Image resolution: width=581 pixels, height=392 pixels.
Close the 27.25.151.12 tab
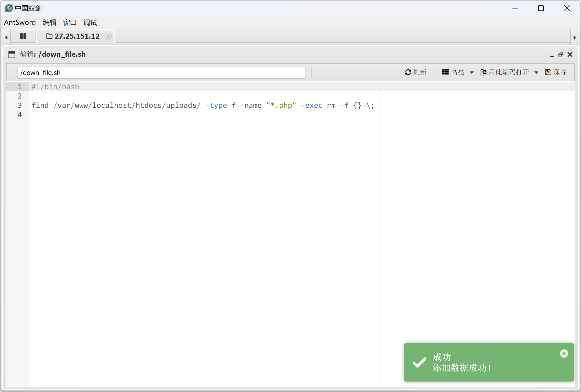pos(108,36)
